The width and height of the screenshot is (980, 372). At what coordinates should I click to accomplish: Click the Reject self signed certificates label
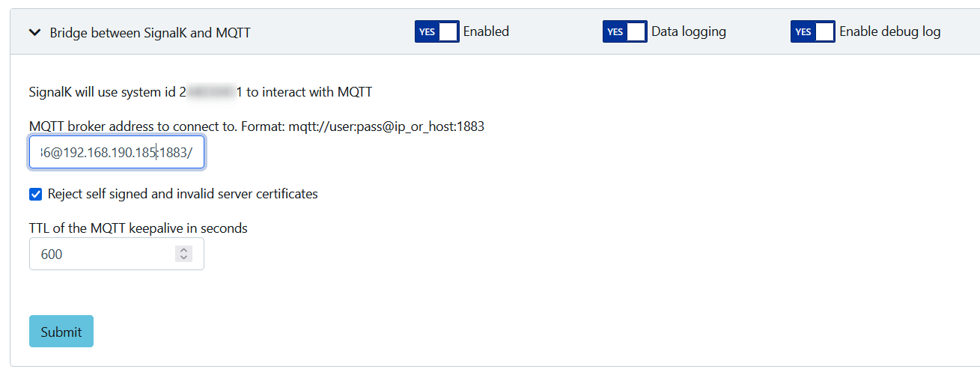(183, 194)
